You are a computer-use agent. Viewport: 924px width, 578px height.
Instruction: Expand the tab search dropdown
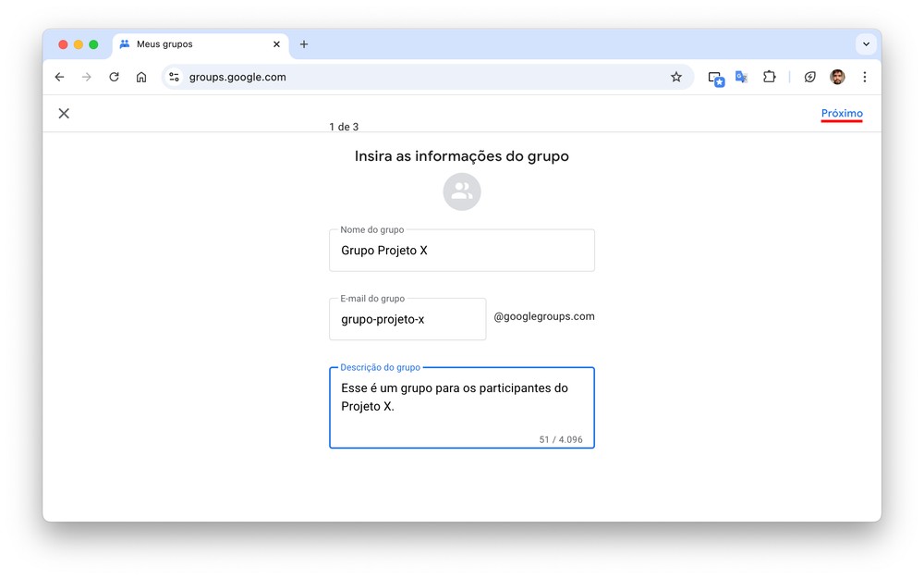(x=866, y=44)
